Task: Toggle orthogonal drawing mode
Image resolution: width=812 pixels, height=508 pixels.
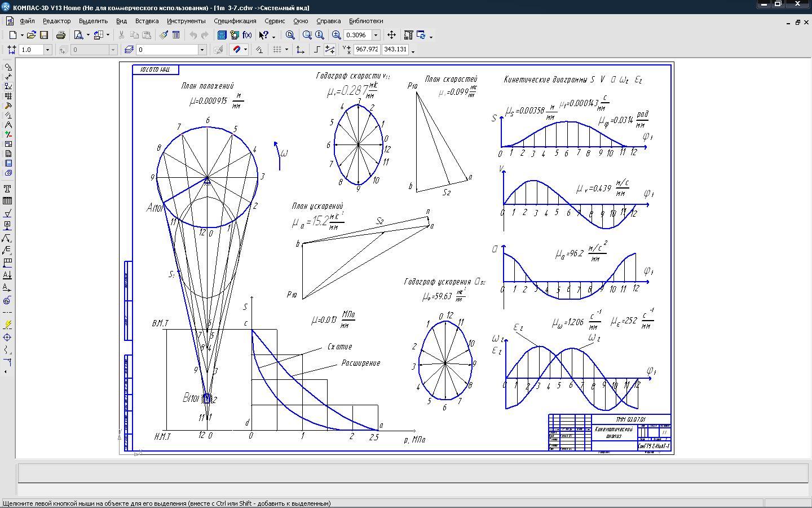Action: (317, 50)
